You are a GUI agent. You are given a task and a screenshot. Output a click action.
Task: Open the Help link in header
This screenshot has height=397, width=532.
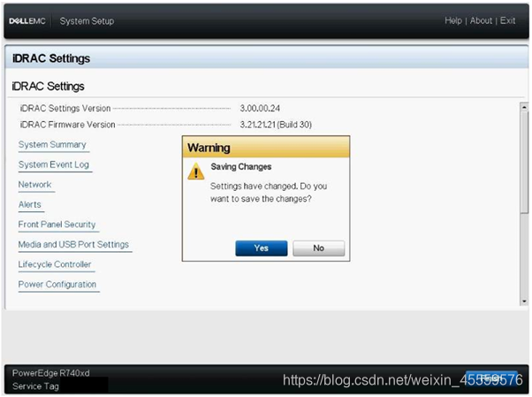(x=453, y=20)
